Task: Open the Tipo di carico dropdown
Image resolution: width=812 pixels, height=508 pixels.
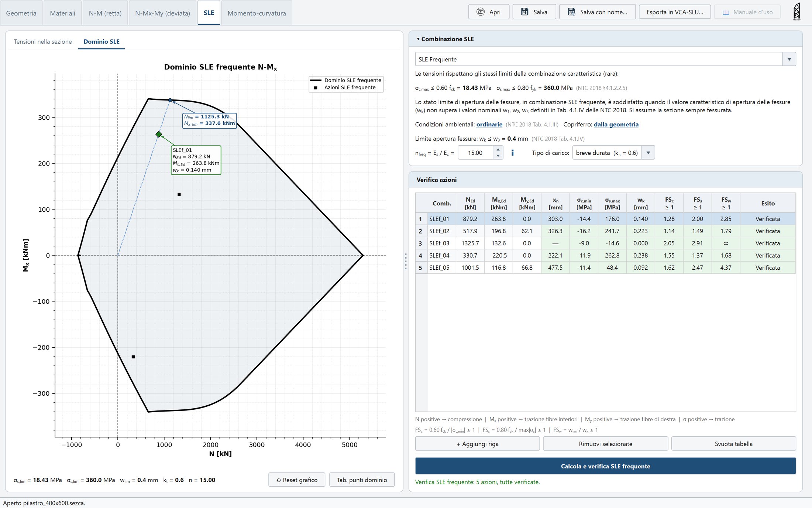Action: (648, 153)
